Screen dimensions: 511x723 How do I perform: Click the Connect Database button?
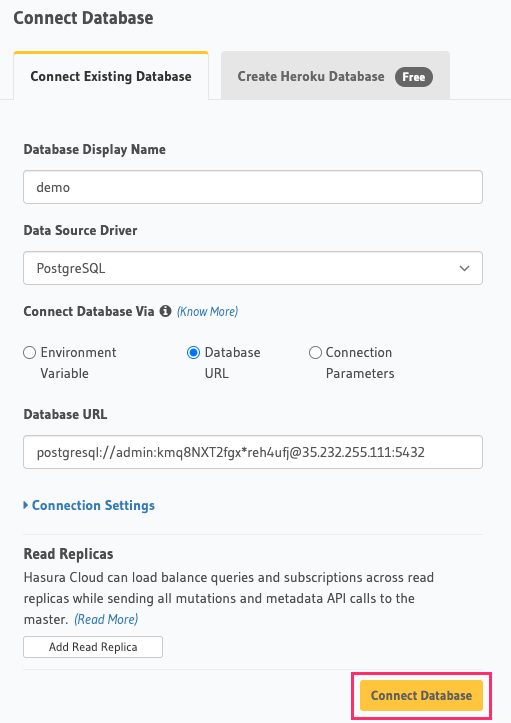(x=421, y=695)
